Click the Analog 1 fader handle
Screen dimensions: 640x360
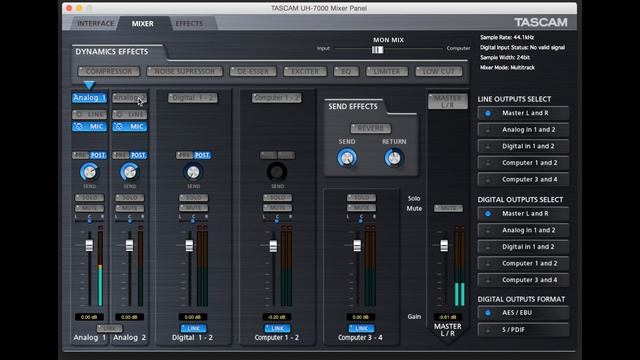(x=89, y=245)
